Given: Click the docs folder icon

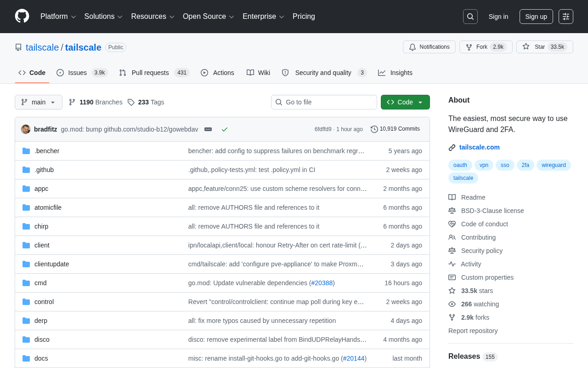Looking at the screenshot, I should pyautogui.click(x=26, y=358).
